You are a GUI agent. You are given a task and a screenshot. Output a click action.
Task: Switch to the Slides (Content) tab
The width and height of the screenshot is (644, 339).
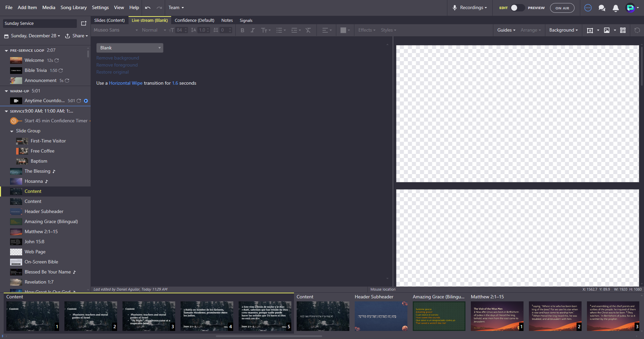(109, 20)
